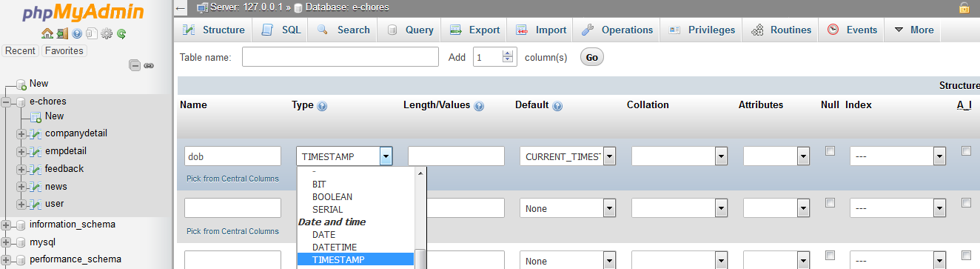Click Pick from Central Columns under dob
Viewport: 980px width, 269px height.
coord(232,179)
